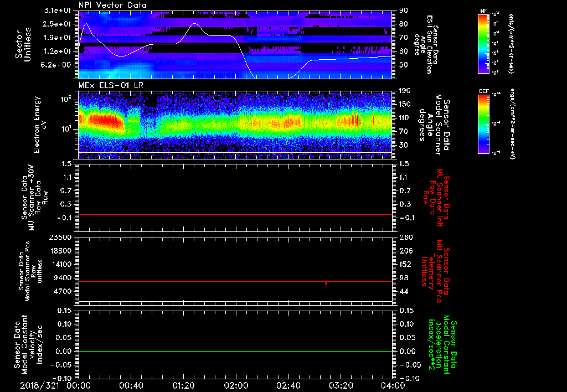Screen dimensions: 567x392
Task: Click the bright red high-flux region in the ELS spectrogram
Action: [105, 121]
